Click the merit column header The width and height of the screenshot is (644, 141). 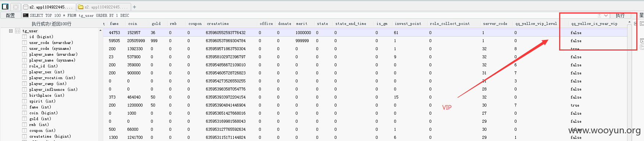pos(302,23)
